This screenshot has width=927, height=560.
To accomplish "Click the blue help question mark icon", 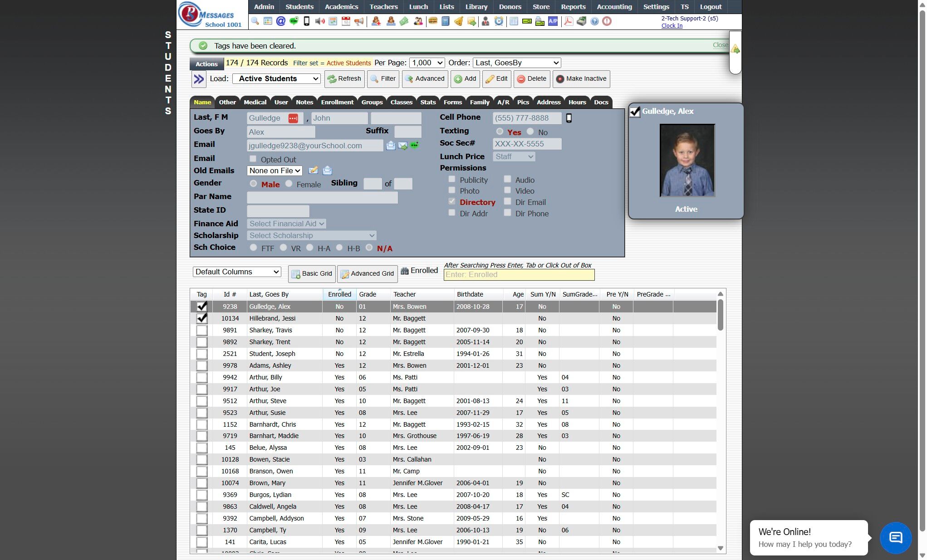I will pos(594,21).
